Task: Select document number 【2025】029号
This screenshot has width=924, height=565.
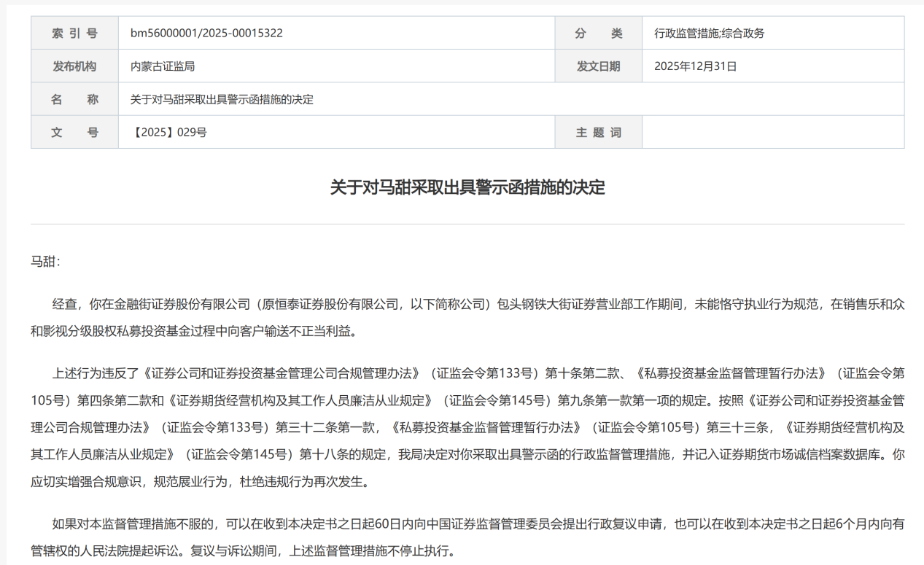Action: point(168,132)
